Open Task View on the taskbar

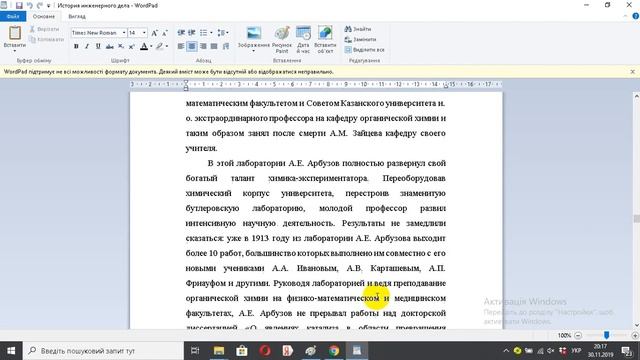[195, 351]
